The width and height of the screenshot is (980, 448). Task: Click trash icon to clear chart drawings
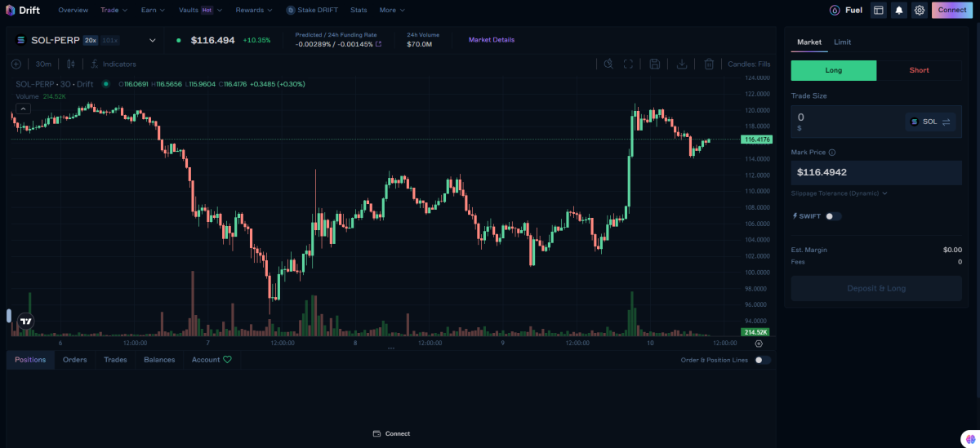[x=709, y=64]
